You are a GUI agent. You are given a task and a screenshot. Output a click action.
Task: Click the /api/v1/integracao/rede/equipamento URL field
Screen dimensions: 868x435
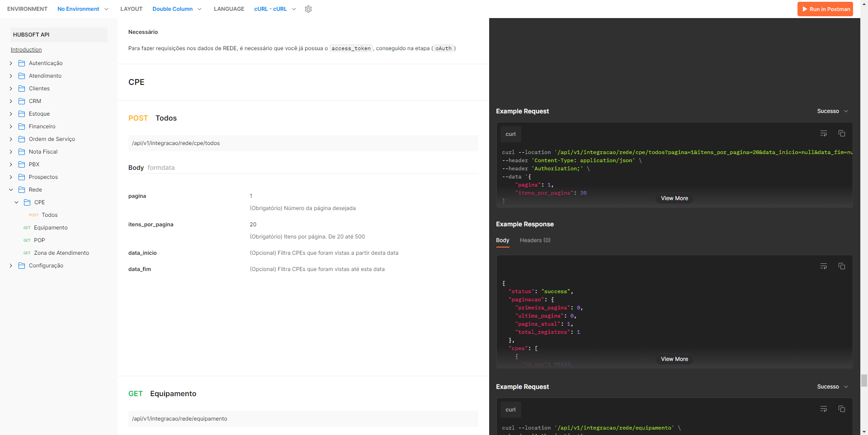coord(303,419)
